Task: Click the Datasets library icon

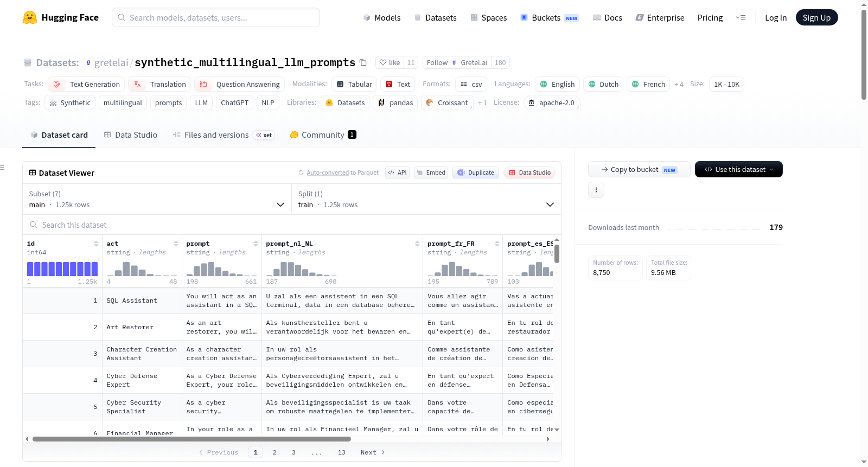Action: point(329,103)
